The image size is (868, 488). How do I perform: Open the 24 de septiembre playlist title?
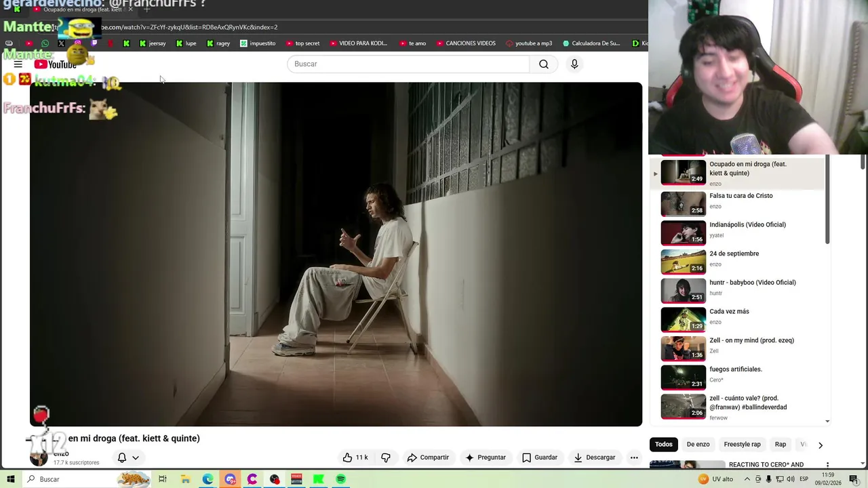(734, 253)
